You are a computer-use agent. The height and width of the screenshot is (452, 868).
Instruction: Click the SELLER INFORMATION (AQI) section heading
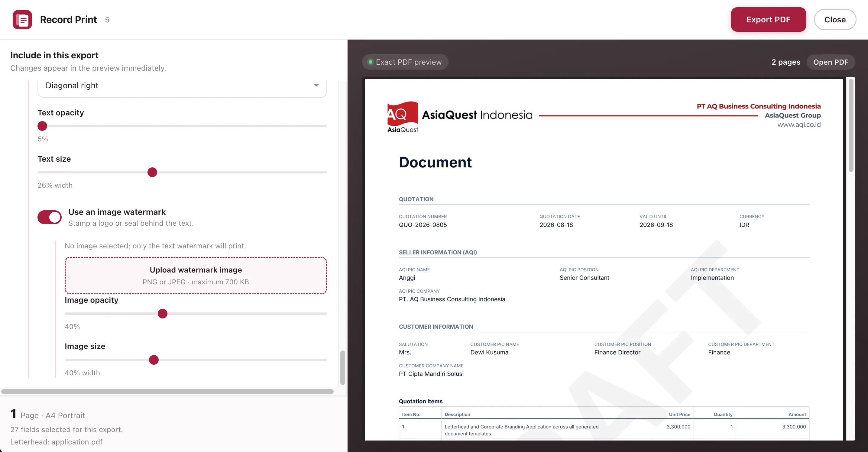click(x=438, y=252)
